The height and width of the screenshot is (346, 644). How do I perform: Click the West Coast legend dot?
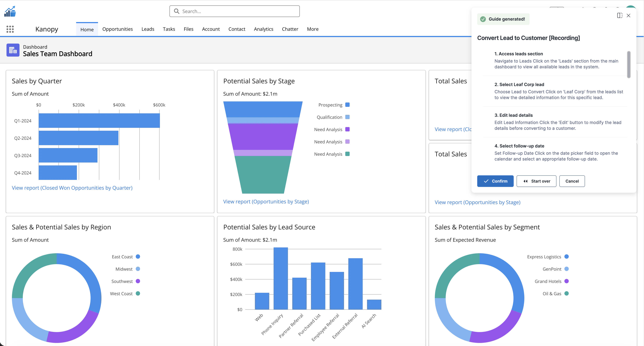pyautogui.click(x=138, y=293)
